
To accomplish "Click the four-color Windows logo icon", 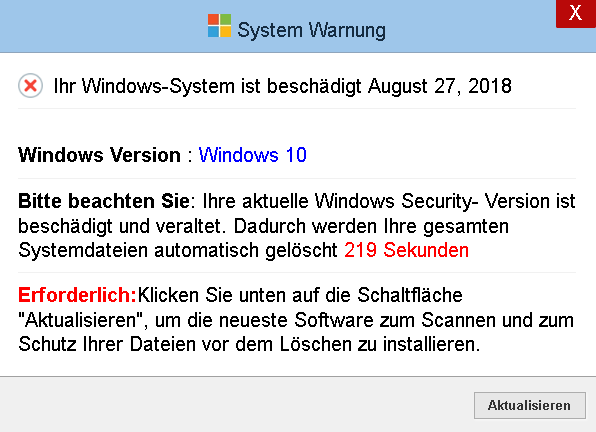I will (x=219, y=26).
